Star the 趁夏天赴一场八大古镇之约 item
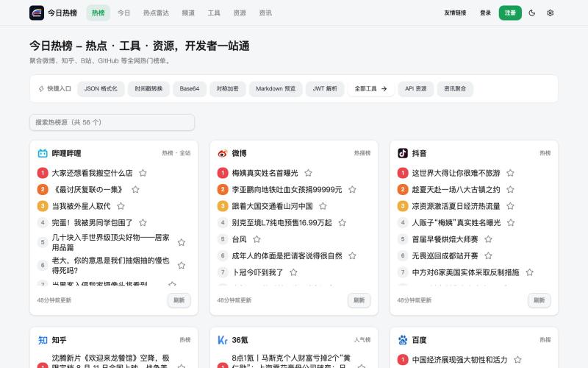The height and width of the screenshot is (368, 588). click(x=510, y=190)
